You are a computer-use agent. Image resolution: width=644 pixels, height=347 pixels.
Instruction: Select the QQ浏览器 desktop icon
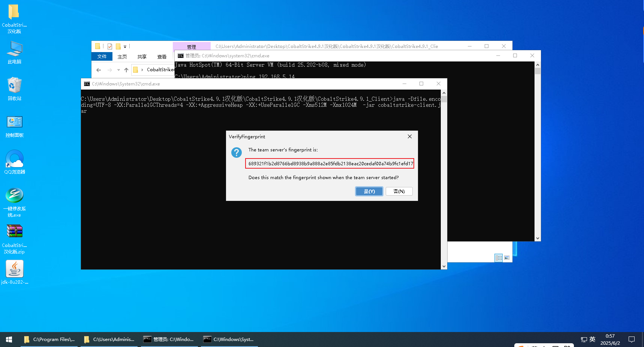[15, 162]
